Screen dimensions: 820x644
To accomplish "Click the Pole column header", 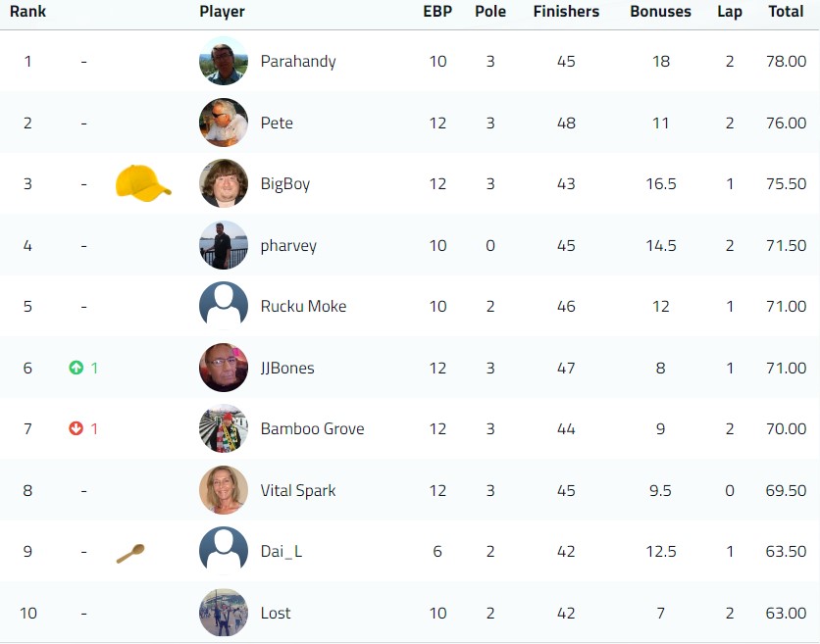I will point(490,12).
